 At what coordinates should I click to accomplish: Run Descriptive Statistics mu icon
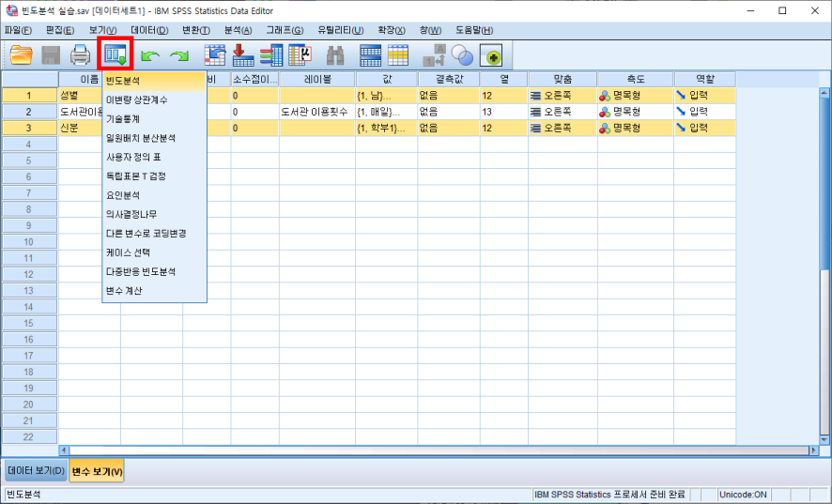[300, 55]
